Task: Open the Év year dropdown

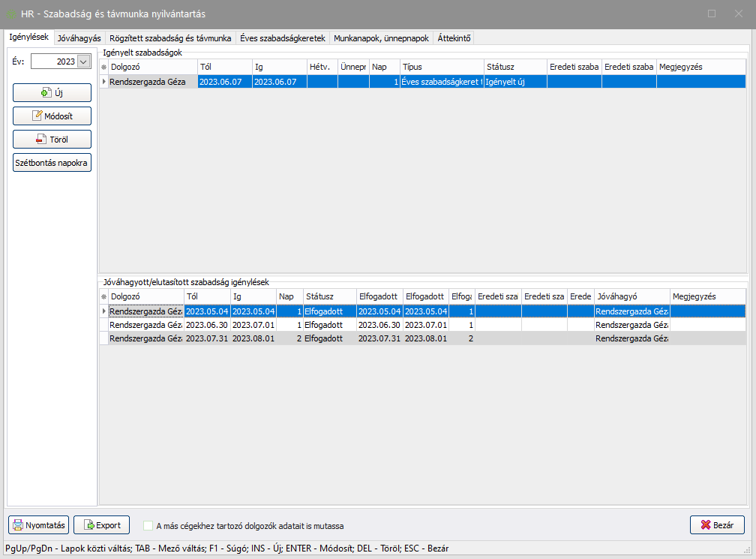Action: (x=83, y=62)
